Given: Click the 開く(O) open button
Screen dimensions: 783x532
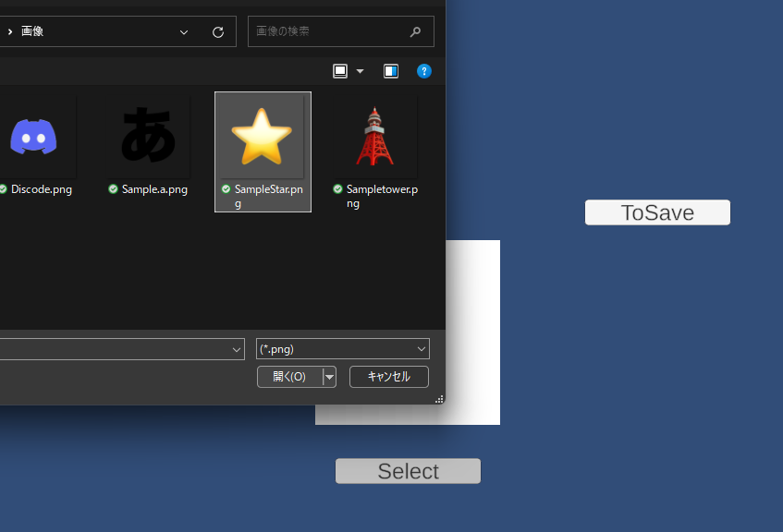Looking at the screenshot, I should (x=289, y=377).
